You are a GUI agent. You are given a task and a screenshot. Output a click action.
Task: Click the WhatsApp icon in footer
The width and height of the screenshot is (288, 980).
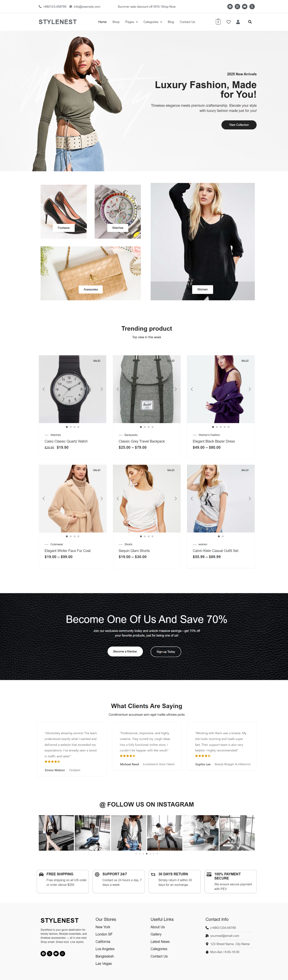62,953
